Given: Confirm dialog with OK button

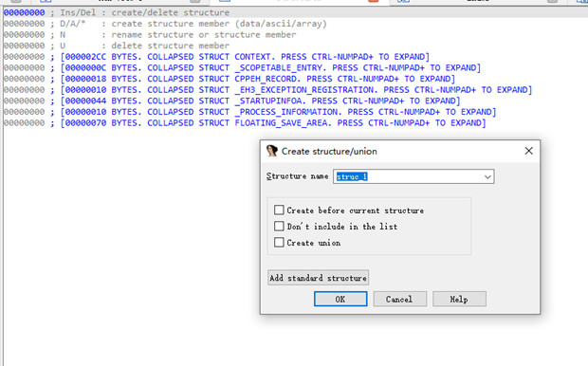Looking at the screenshot, I should (340, 300).
